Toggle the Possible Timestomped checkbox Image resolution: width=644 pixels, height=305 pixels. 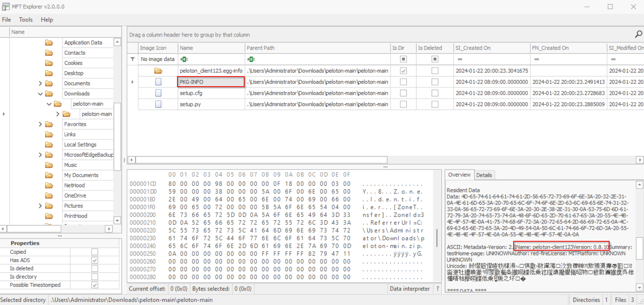click(x=95, y=285)
